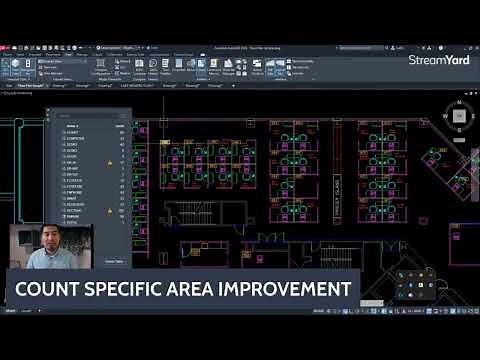Screen dimensions: 480x360
Task: Open the Manage ribbon tab
Action: [82, 54]
